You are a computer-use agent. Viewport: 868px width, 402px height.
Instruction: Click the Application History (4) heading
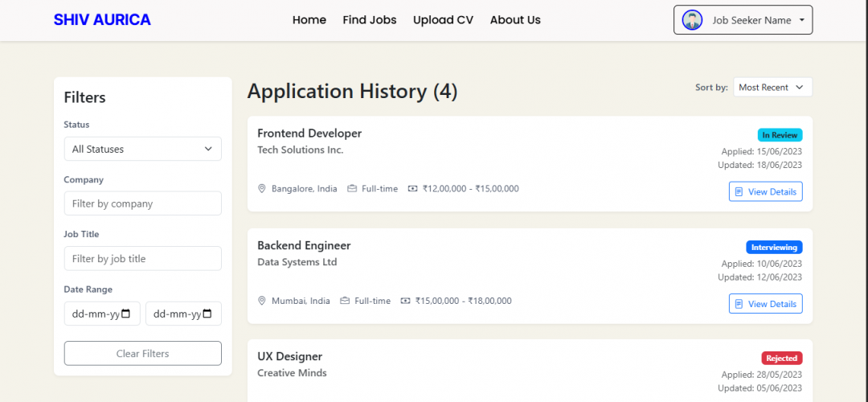[x=353, y=92]
